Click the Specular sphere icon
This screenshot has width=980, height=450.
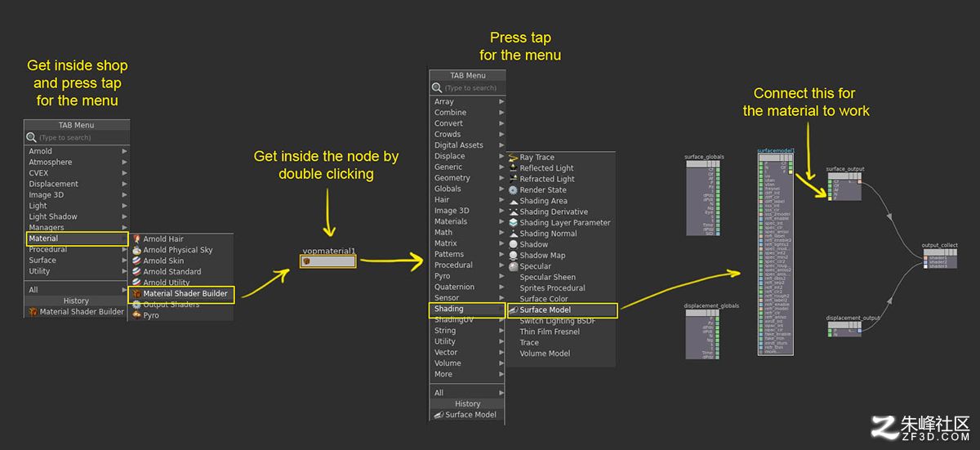(x=513, y=266)
